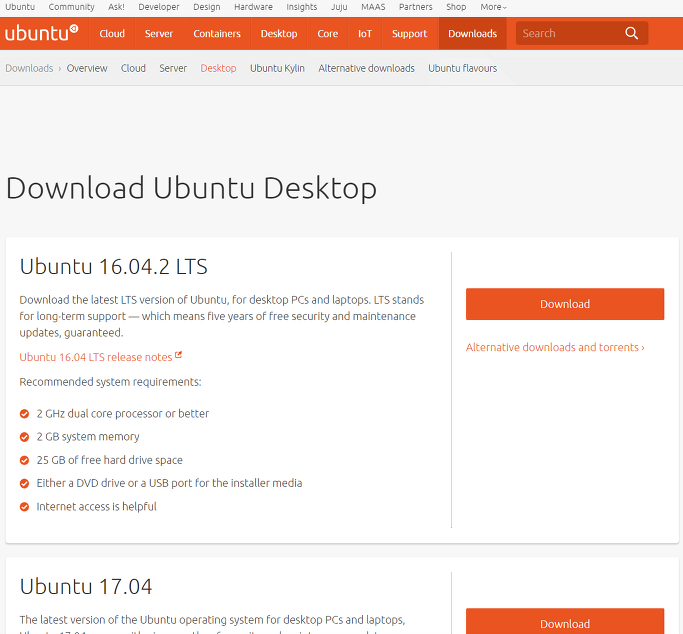The width and height of the screenshot is (683, 634).
Task: Click the search magnifier icon
Action: point(631,33)
